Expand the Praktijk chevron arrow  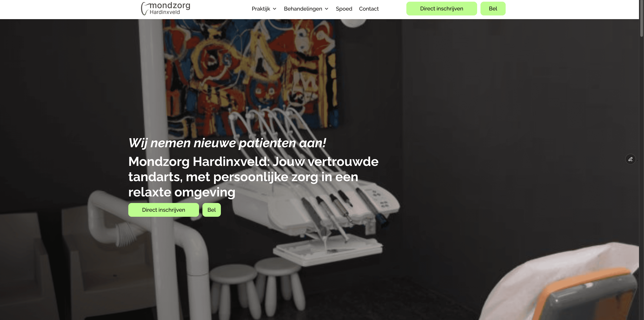[275, 9]
